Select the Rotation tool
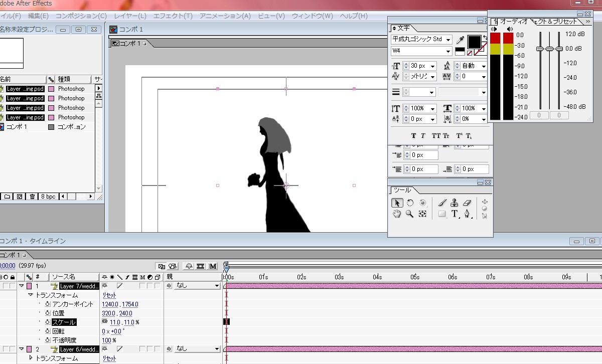 410,203
